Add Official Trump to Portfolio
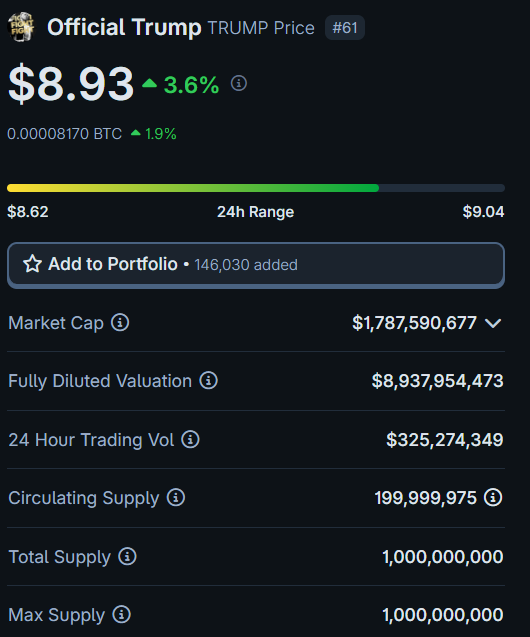The image size is (530, 637). click(256, 265)
